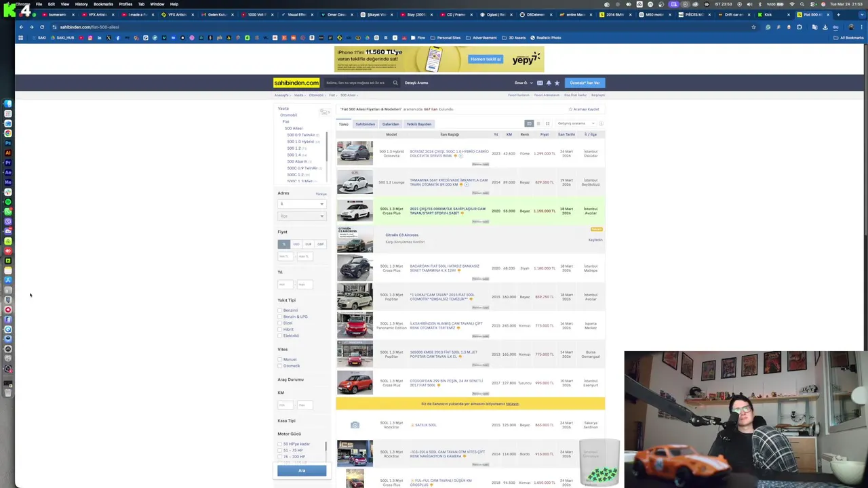Open Otomobil breadcrumb dropdown
Image resolution: width=868 pixels, height=488 pixels.
[x=317, y=96]
